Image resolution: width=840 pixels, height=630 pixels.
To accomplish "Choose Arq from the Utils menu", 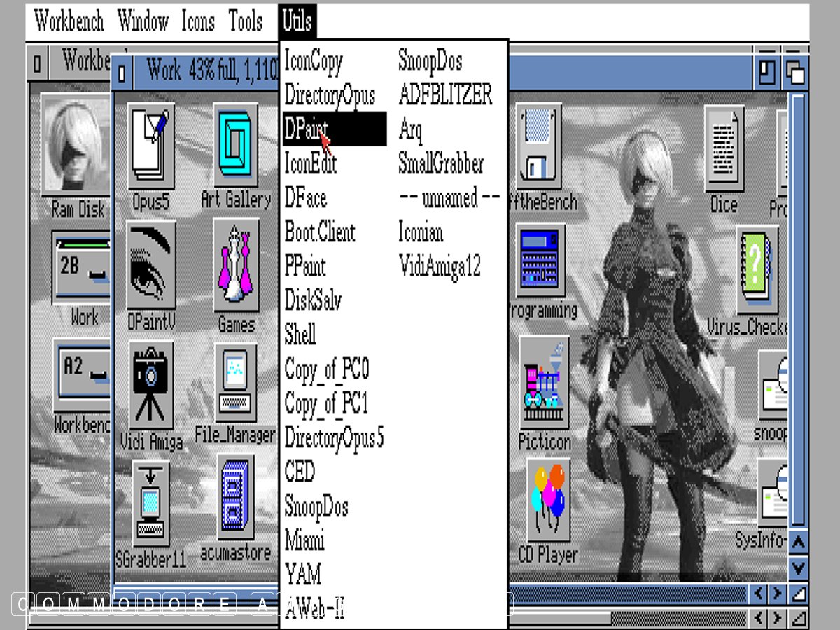I will [410, 129].
